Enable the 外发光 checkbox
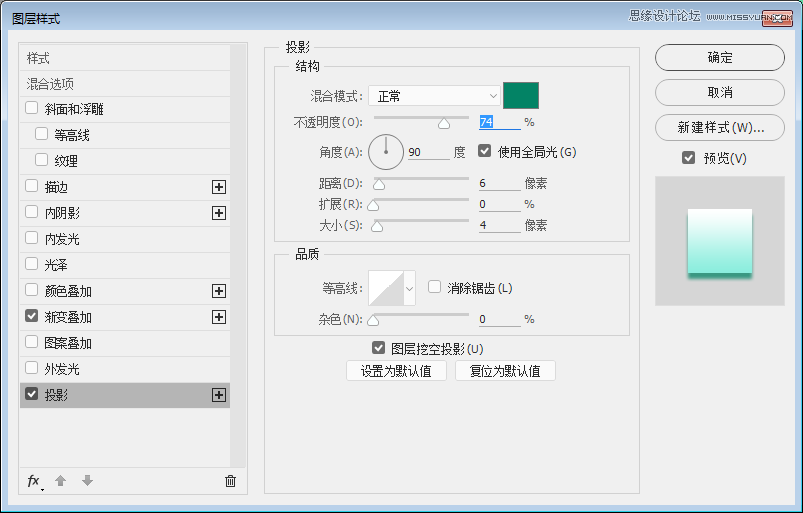The height and width of the screenshot is (513, 803). point(32,368)
